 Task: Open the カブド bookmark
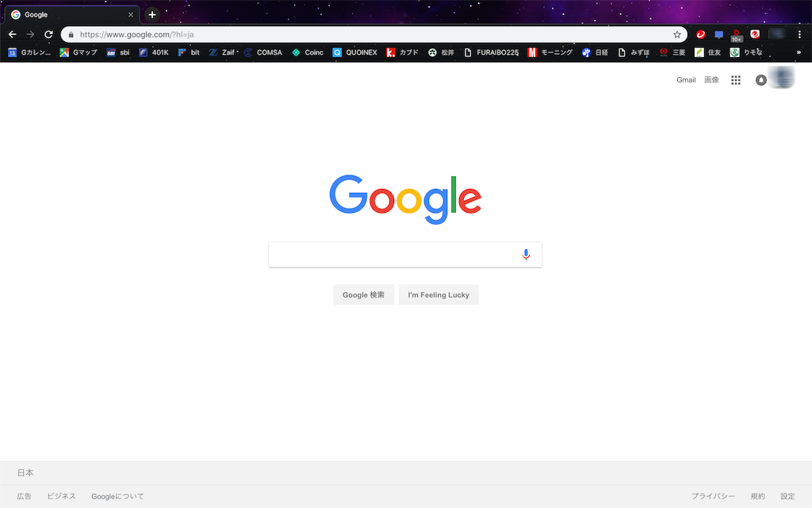[402, 52]
